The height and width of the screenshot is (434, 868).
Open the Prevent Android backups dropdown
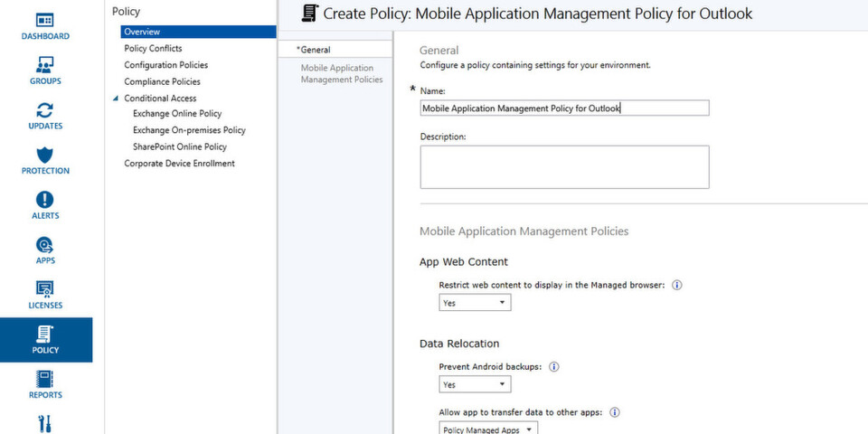[x=475, y=384]
